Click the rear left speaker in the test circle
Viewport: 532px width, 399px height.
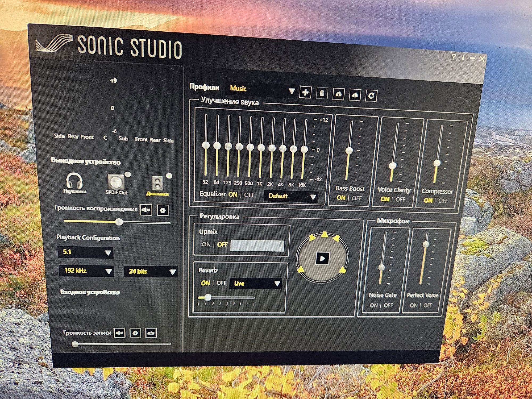pos(301,269)
